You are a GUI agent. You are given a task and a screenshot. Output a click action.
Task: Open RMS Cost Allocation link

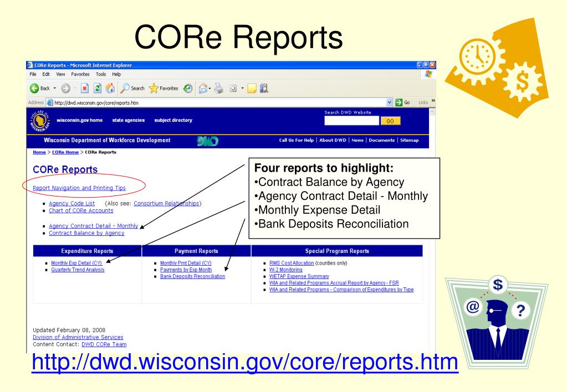(292, 263)
